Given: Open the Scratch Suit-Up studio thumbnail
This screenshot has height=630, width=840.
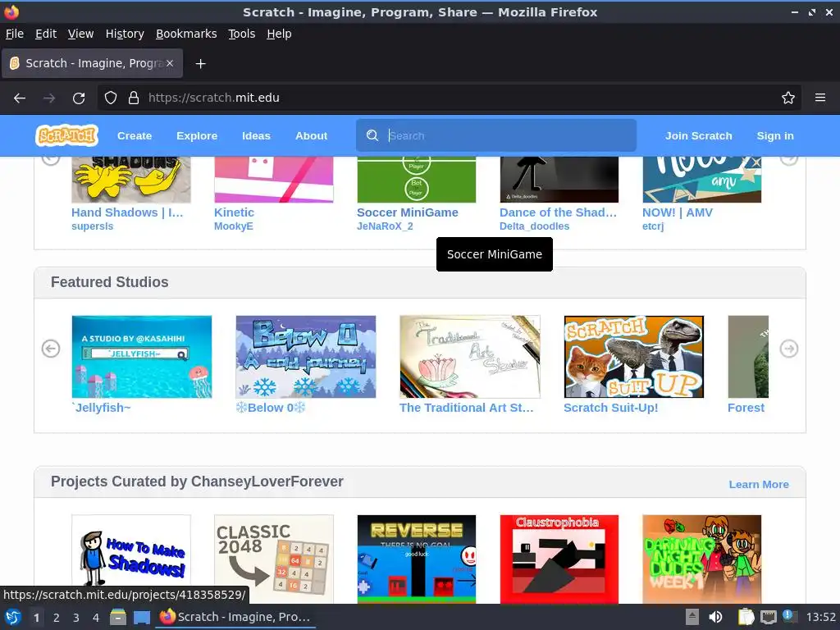Looking at the screenshot, I should (634, 356).
